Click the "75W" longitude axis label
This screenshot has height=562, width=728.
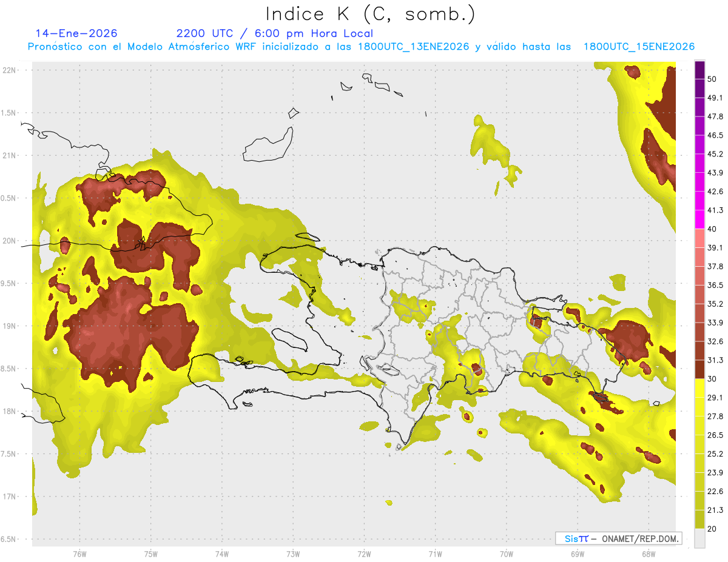point(150,554)
